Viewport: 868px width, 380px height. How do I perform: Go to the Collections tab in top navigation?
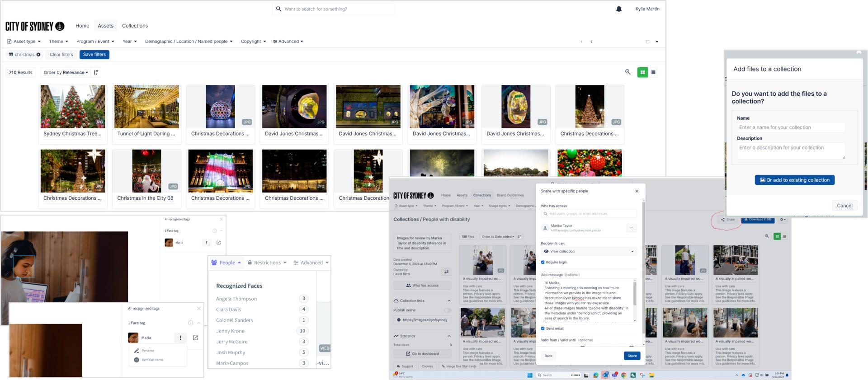135,26
